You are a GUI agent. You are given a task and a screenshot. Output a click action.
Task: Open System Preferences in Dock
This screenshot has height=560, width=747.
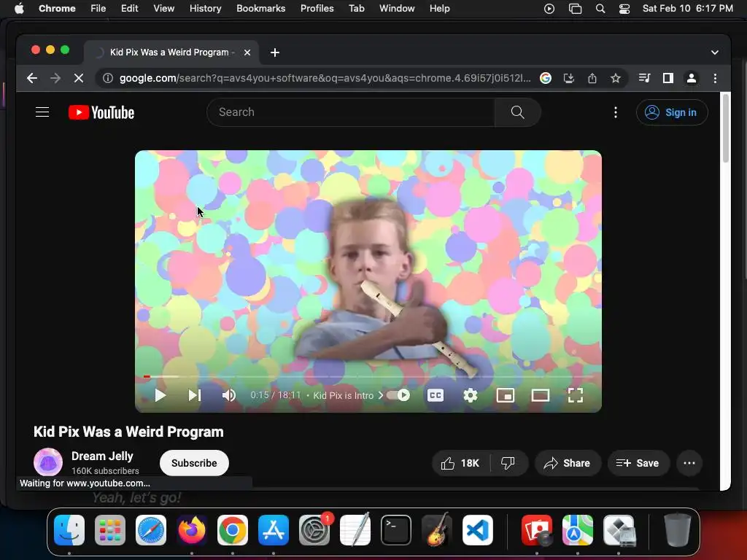pyautogui.click(x=314, y=530)
